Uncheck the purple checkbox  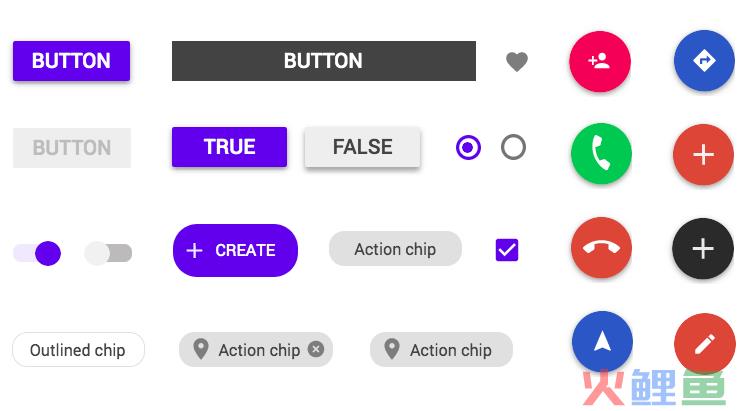pyautogui.click(x=507, y=250)
